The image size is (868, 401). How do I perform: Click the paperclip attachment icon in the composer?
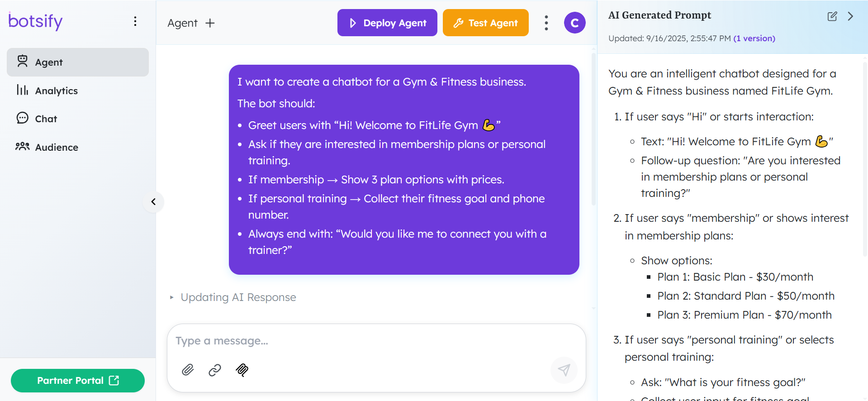(x=187, y=370)
